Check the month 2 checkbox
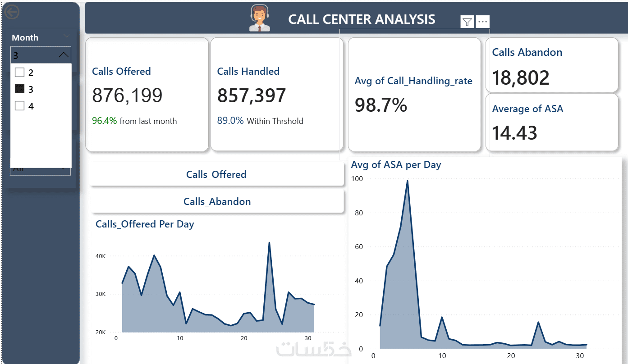The image size is (628, 364). pyautogui.click(x=19, y=73)
